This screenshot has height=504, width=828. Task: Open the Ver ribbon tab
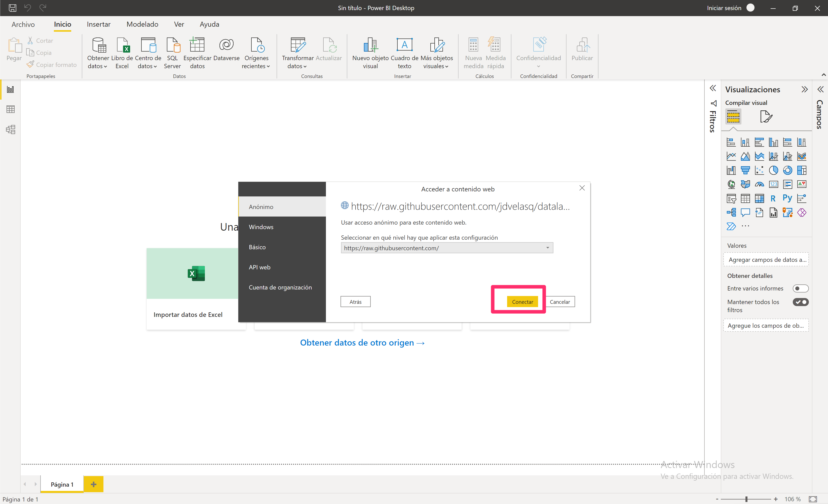click(x=179, y=24)
